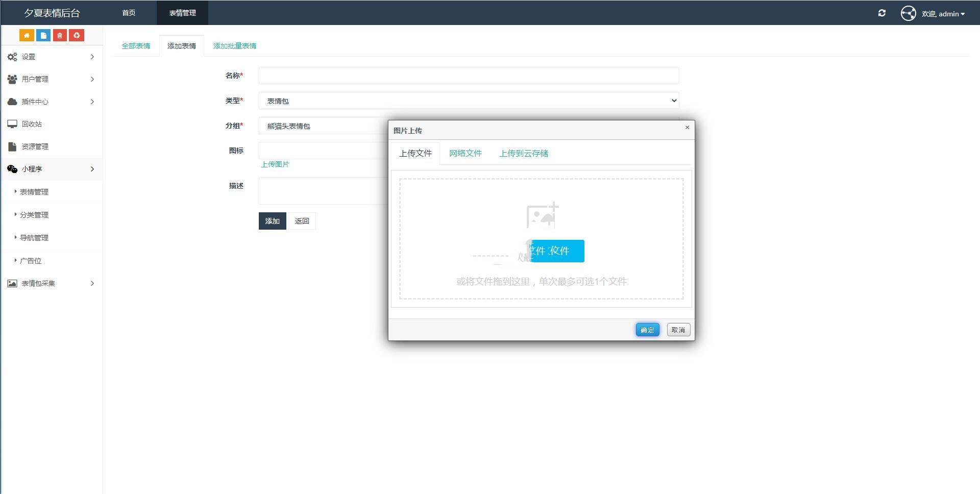Focus the 图标 input field
The width and height of the screenshot is (980, 494).
click(324, 151)
